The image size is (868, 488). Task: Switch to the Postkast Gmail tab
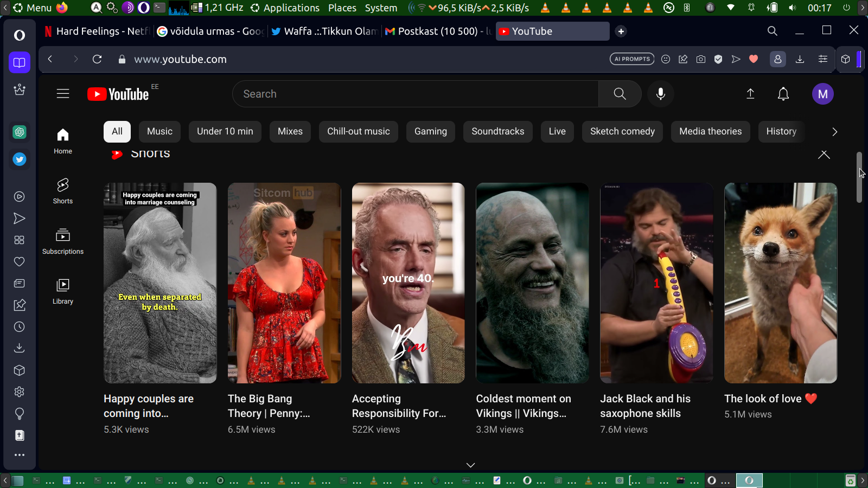coord(437,31)
